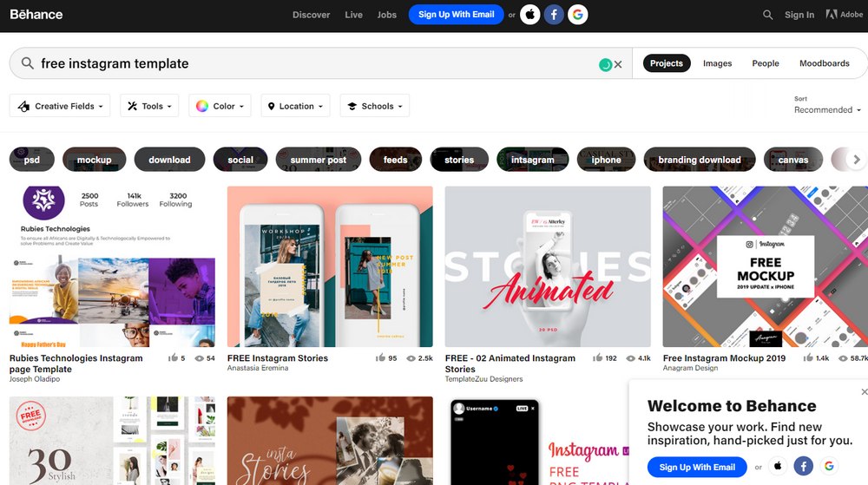Filter by the branding download tag

pos(699,160)
